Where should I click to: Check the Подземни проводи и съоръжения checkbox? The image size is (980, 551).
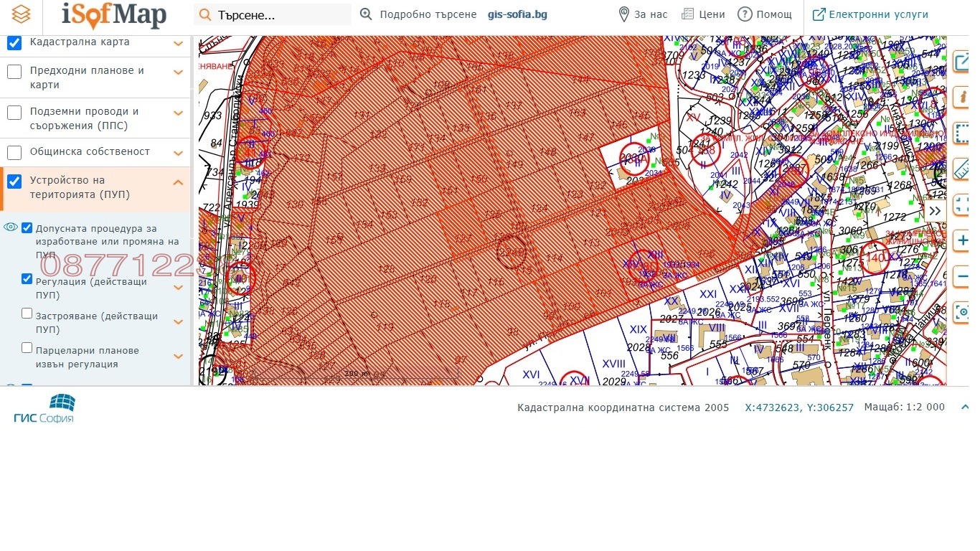tap(14, 113)
